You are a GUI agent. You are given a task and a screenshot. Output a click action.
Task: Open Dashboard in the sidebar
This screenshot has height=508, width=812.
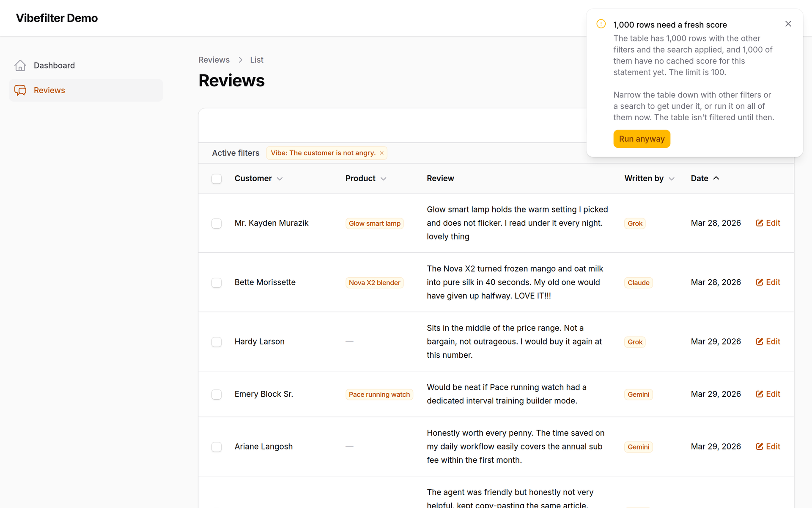point(86,66)
